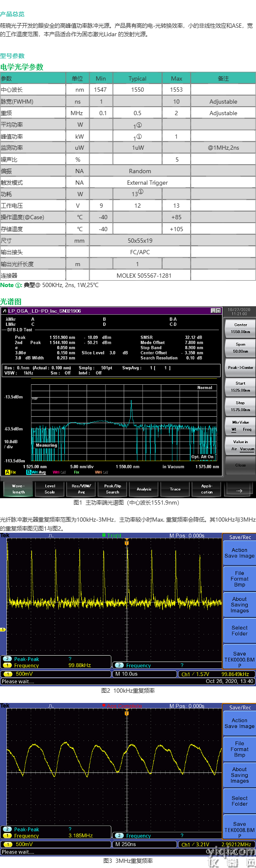This screenshot has width=256, height=868.
Task: Click the Ch1 3.21V trigger level readout
Action: click(x=195, y=844)
